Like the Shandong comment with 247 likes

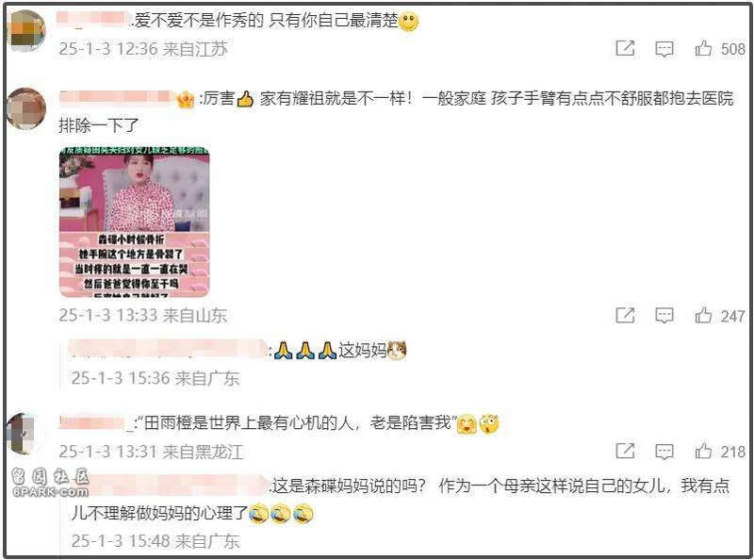(x=703, y=315)
